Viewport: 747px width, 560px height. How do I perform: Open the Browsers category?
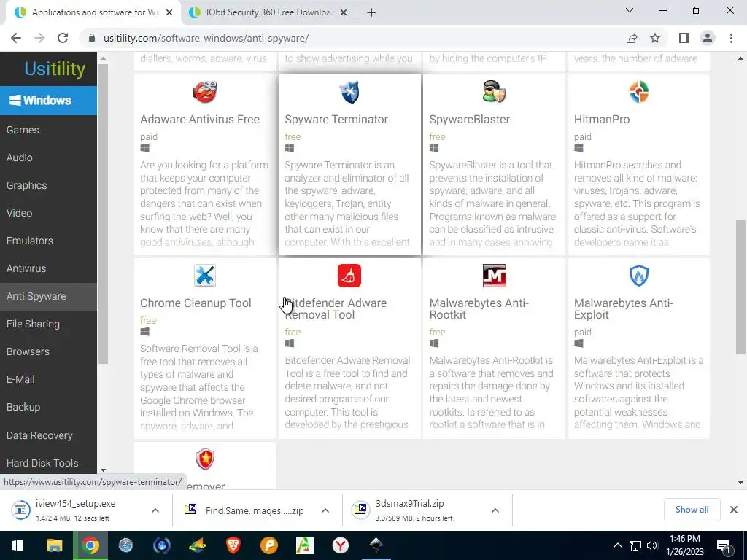click(x=28, y=351)
